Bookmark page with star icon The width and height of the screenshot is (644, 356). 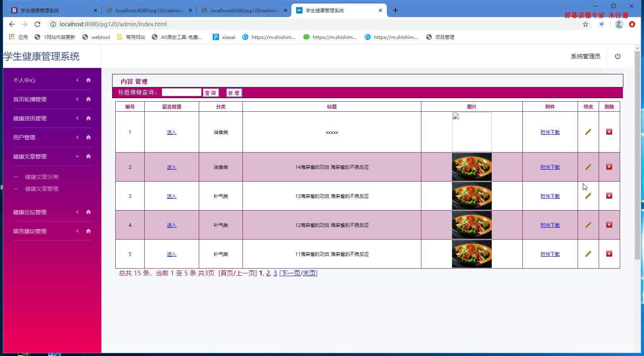click(x=586, y=24)
